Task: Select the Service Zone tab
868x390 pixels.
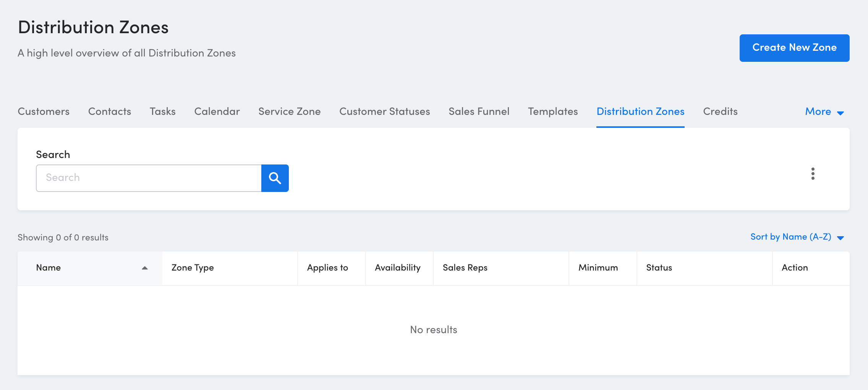Action: click(x=290, y=111)
